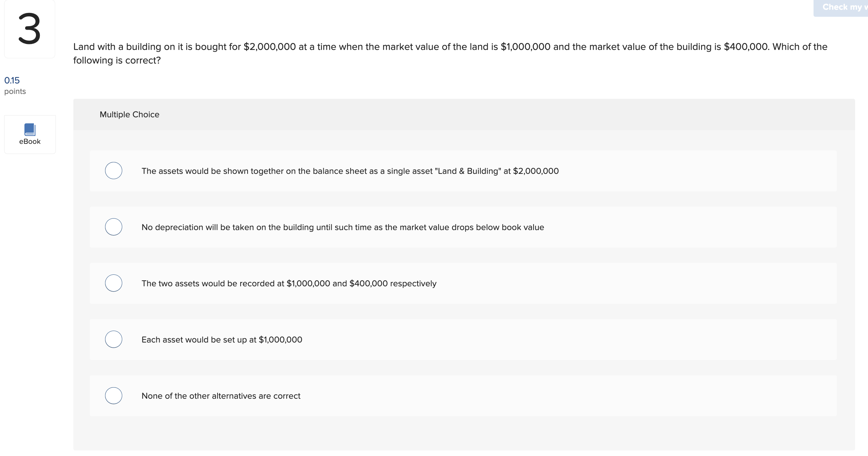Click the question number 3 box
This screenshot has width=868, height=456.
(x=30, y=29)
